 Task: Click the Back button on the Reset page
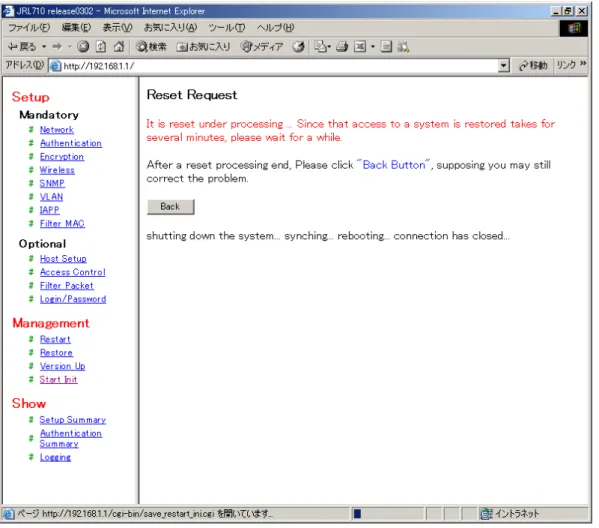tap(170, 207)
